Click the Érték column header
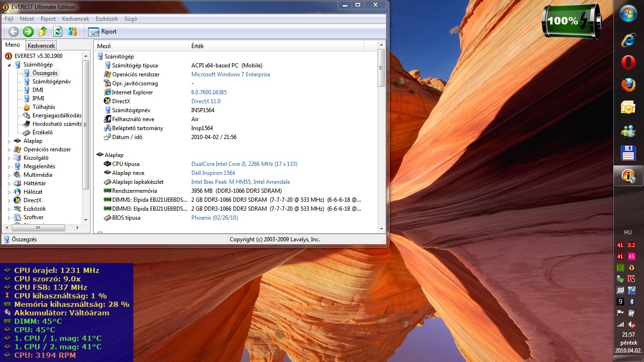Image resolution: width=644 pixels, height=362 pixels. [x=276, y=46]
